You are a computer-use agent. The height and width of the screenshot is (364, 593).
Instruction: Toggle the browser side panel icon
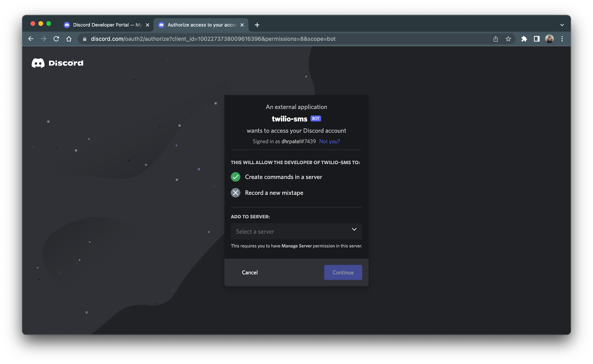click(537, 39)
